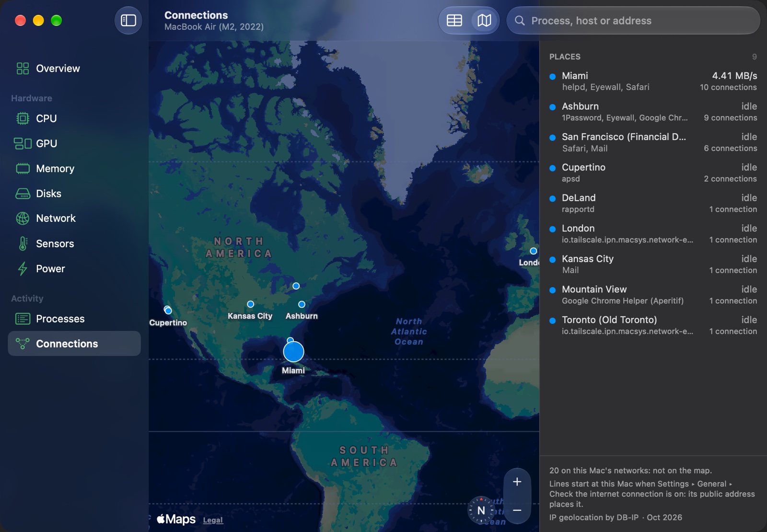Select DeLand rapportd place row
Viewport: 767px width, 532px height.
[x=653, y=203]
